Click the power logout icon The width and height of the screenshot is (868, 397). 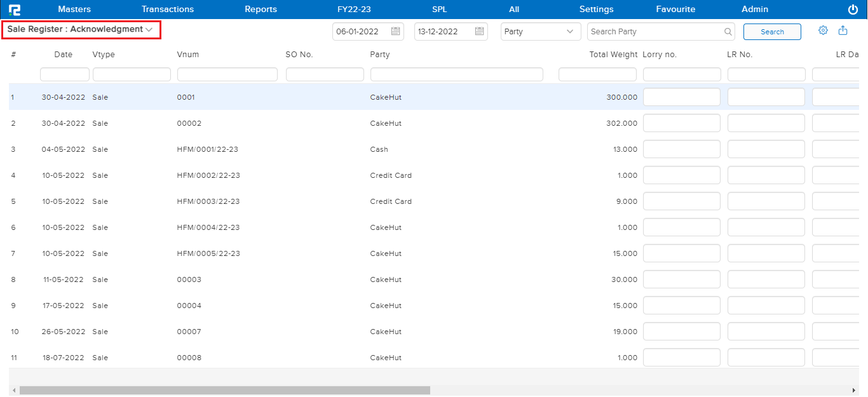[x=853, y=10]
